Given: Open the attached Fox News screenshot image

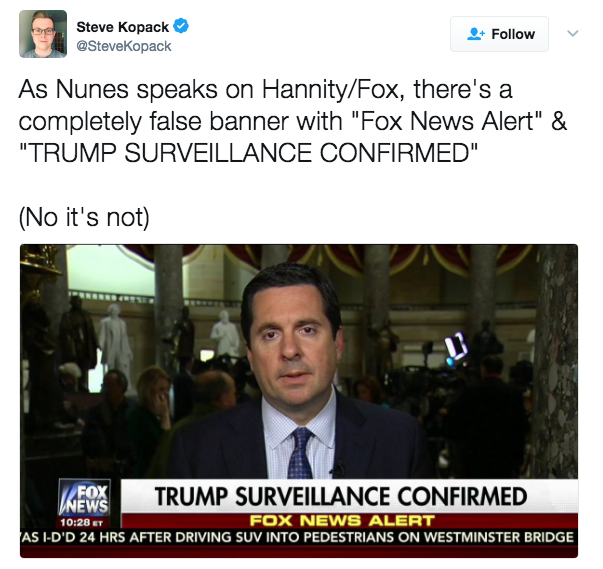Looking at the screenshot, I should [x=299, y=401].
